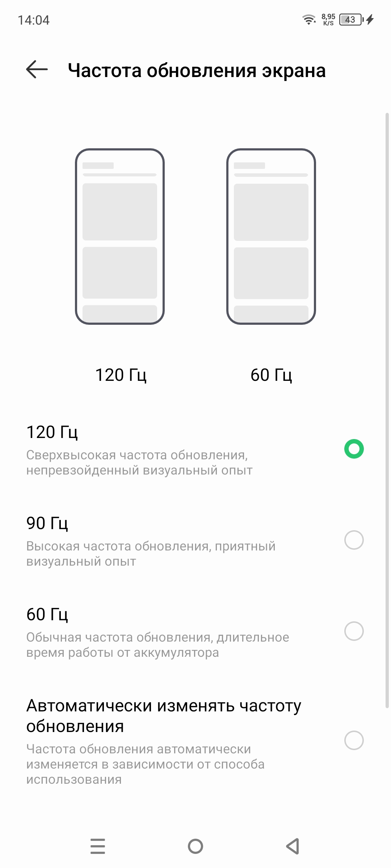Tap the battery indicator icon
Image resolution: width=391 pixels, height=868 pixels.
point(350,20)
